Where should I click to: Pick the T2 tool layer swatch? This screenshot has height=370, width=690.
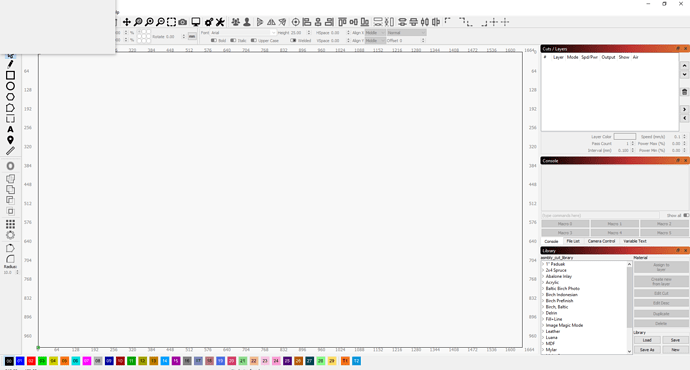tap(356, 361)
